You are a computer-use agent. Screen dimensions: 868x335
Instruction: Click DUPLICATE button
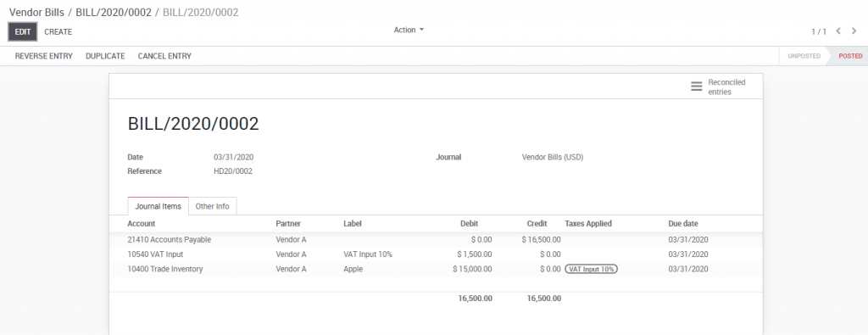[105, 56]
